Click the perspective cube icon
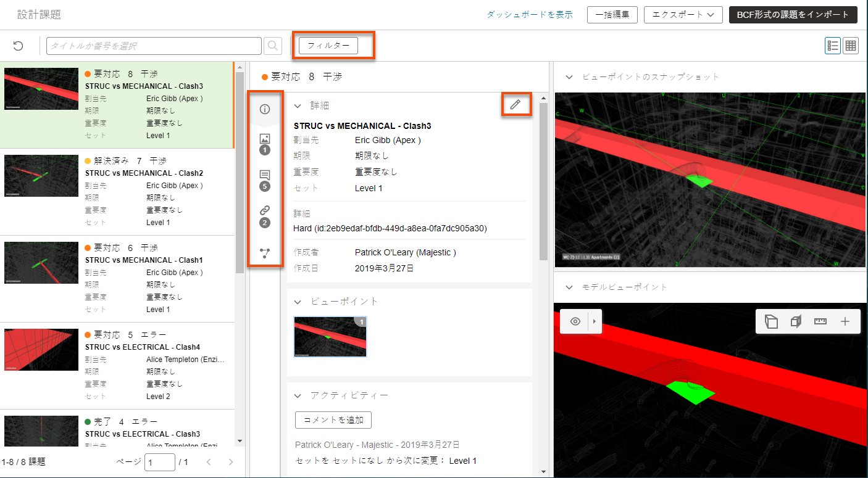868x478 pixels. click(x=771, y=321)
